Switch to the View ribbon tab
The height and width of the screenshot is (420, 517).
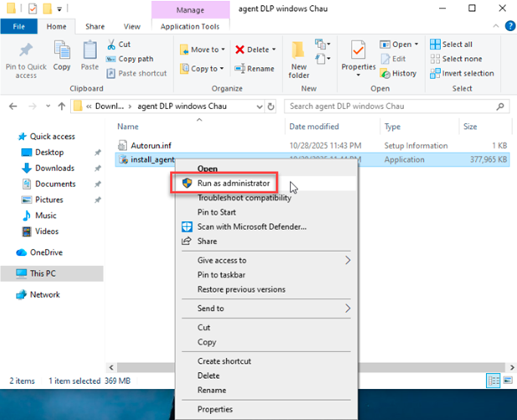point(131,27)
